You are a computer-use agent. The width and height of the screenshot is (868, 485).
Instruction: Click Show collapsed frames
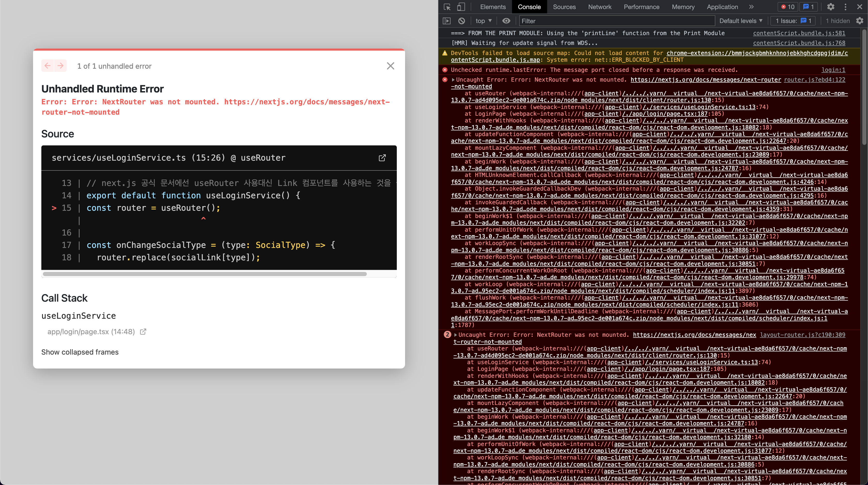point(80,352)
